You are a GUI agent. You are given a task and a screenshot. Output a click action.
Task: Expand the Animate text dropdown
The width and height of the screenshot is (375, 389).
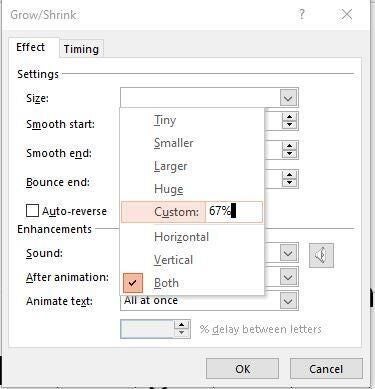288,301
